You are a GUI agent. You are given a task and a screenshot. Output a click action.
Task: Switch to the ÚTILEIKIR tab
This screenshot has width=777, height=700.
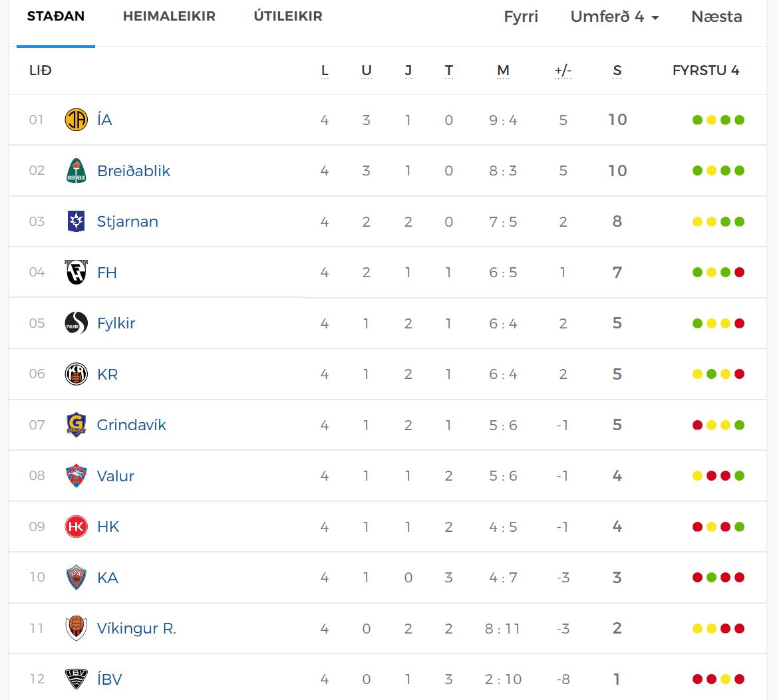[288, 17]
